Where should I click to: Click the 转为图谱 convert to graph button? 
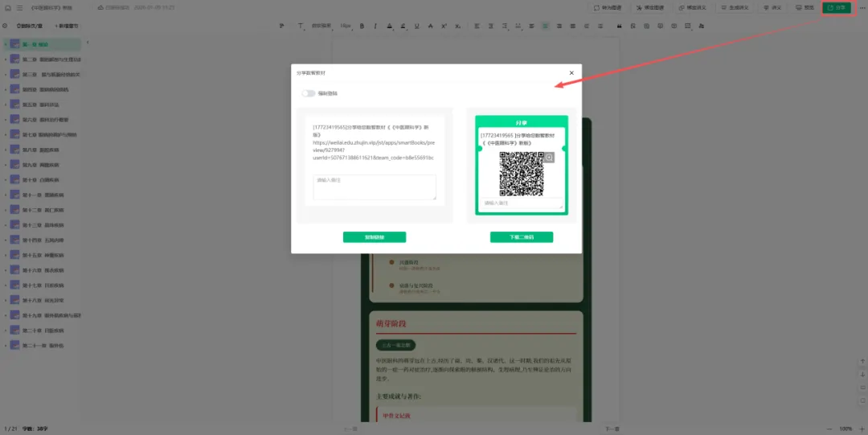tap(608, 8)
